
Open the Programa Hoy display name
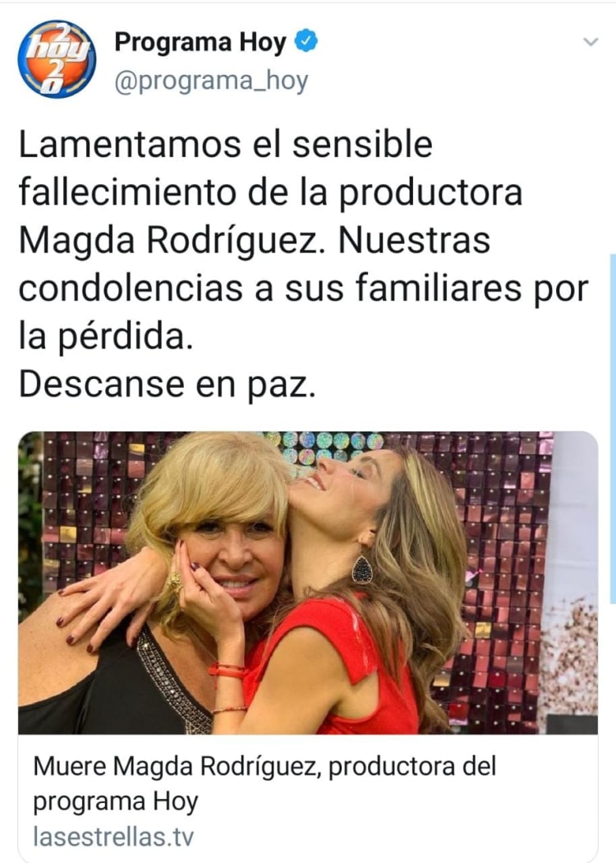[200, 43]
